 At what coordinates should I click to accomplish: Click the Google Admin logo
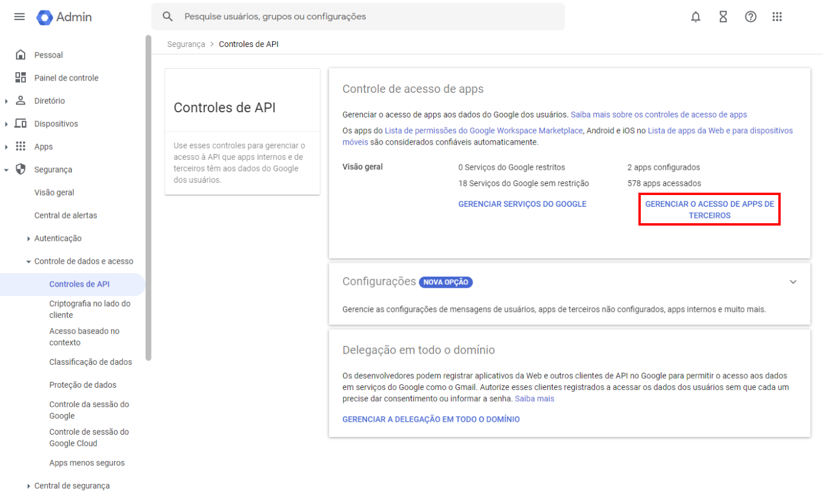pos(64,17)
